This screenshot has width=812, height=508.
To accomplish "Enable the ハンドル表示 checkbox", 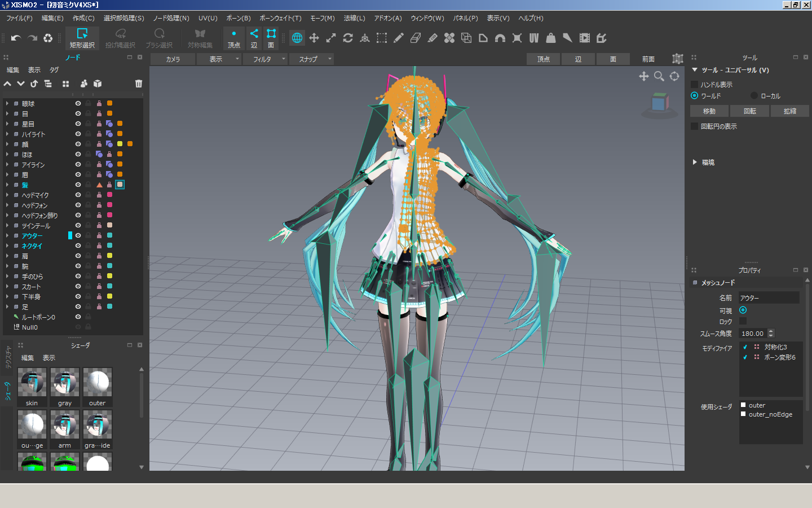I will 695,84.
